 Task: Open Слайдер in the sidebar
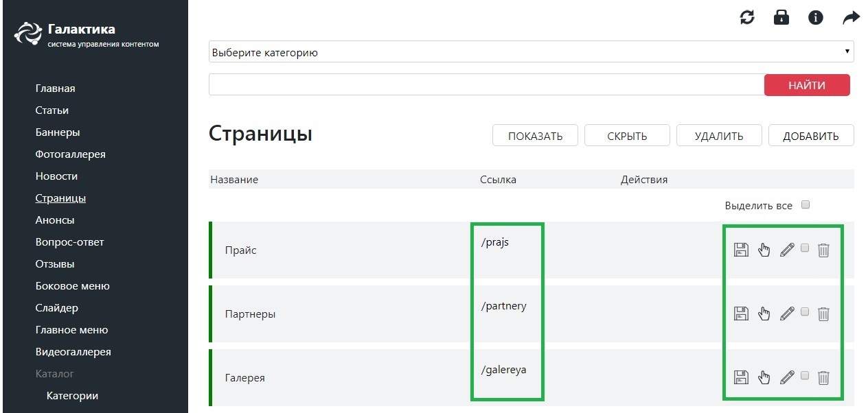[x=57, y=308]
